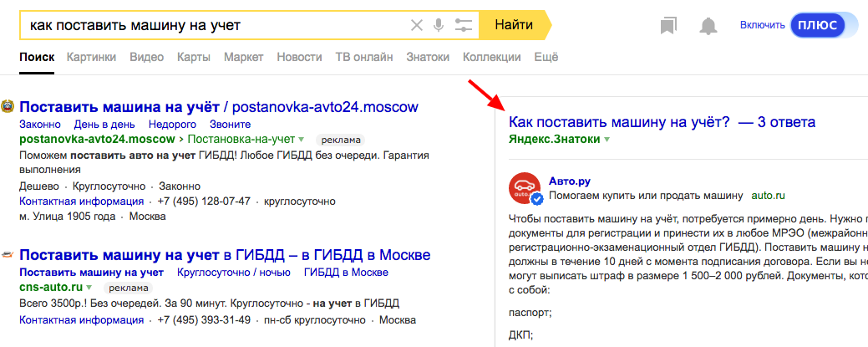This screenshot has height=347, width=868.
Task: Clear the search query with the X icon
Action: (x=416, y=25)
